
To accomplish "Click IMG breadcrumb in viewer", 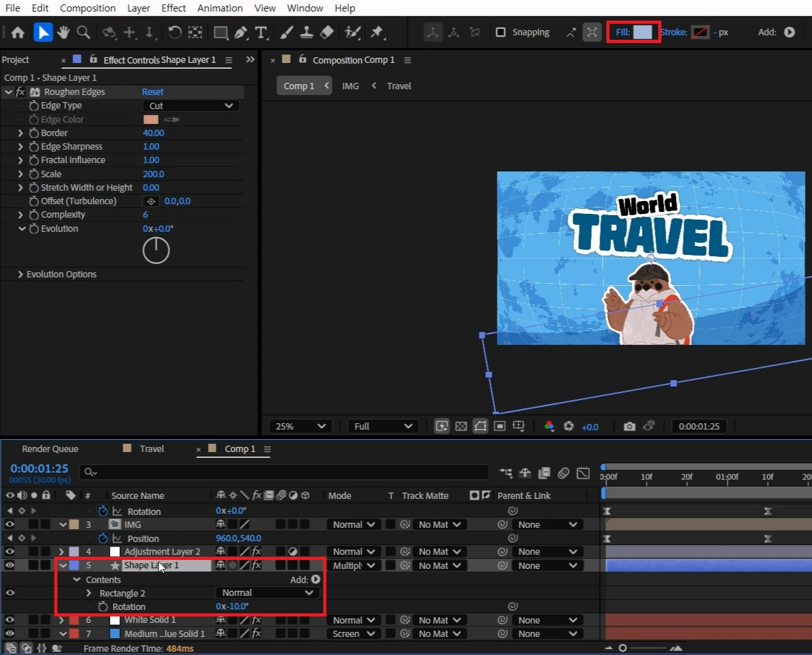I will tap(350, 86).
